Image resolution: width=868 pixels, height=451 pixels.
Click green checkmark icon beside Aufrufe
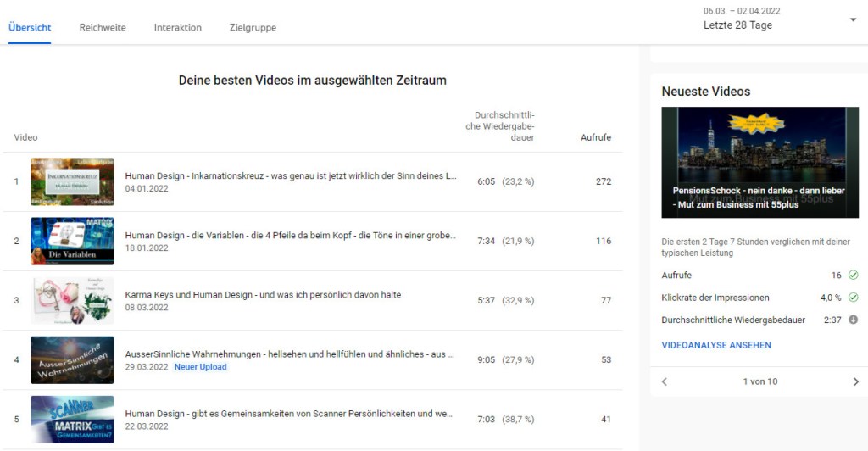click(853, 276)
